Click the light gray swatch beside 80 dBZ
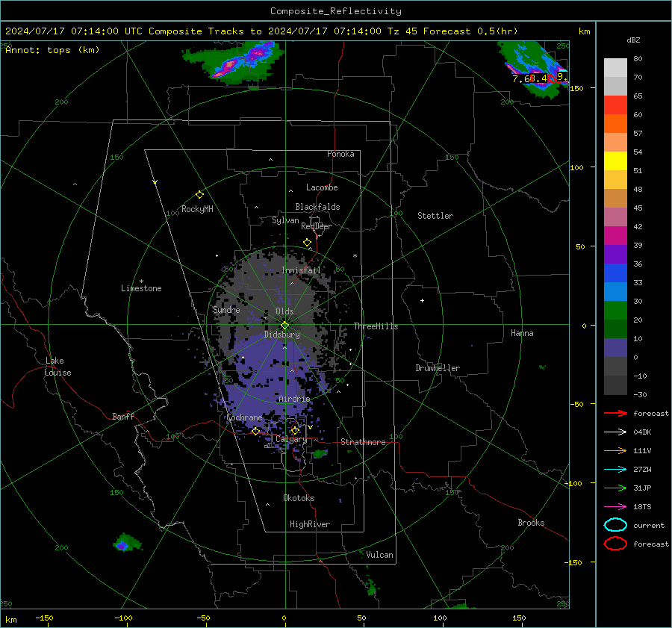The width and height of the screenshot is (672, 628). (615, 67)
